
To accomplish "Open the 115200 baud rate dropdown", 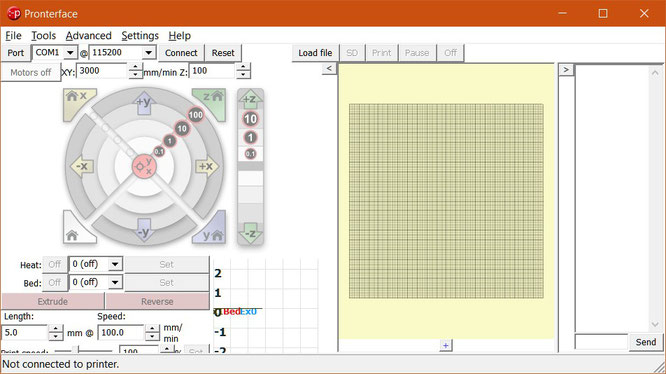I will tap(148, 53).
